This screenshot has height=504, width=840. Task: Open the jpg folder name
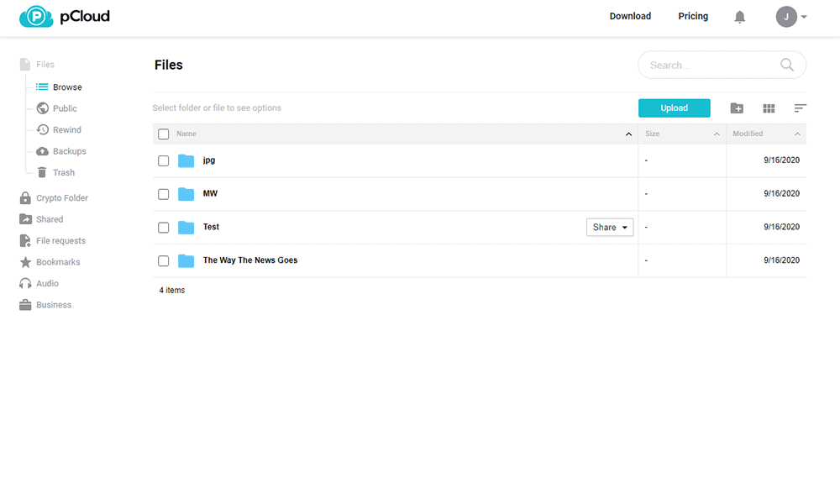point(209,160)
